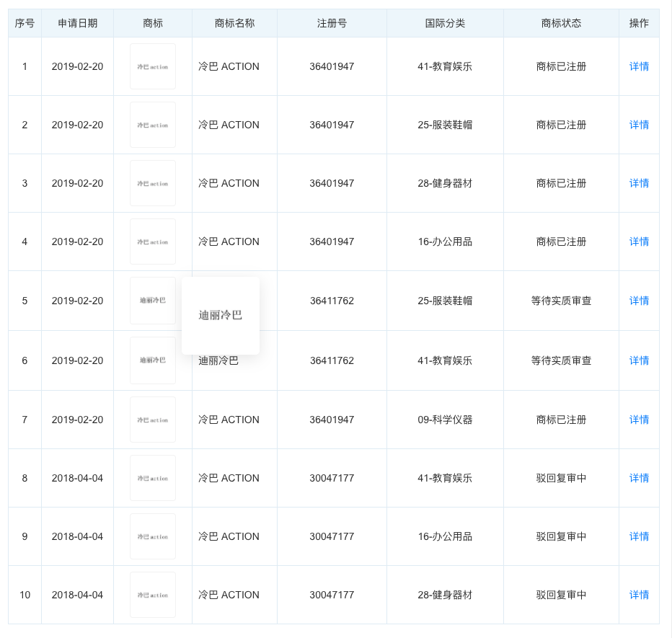
Task: Select row 2's 冷巴 action trademark thumbnail
Action: pos(153,125)
